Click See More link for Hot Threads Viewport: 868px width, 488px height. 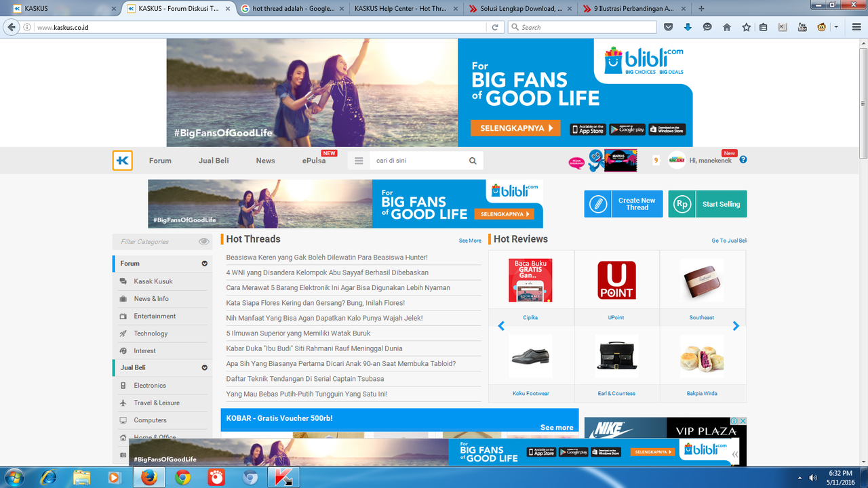click(470, 241)
